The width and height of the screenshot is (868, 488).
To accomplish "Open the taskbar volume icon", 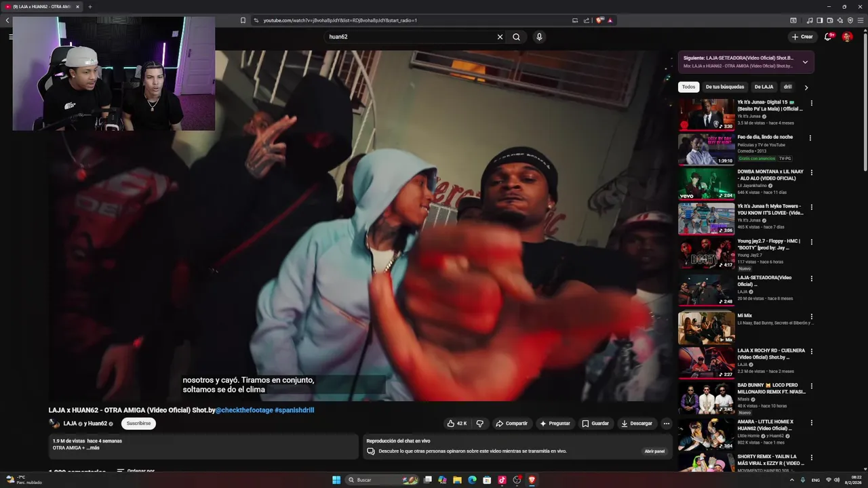I will pyautogui.click(x=836, y=480).
